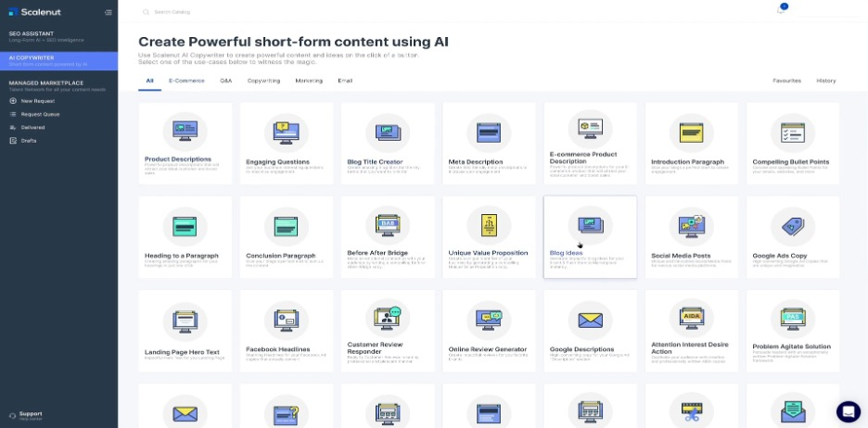Open the Blog Title Creator icon
Viewport: 868px width, 428px height.
pos(388,132)
